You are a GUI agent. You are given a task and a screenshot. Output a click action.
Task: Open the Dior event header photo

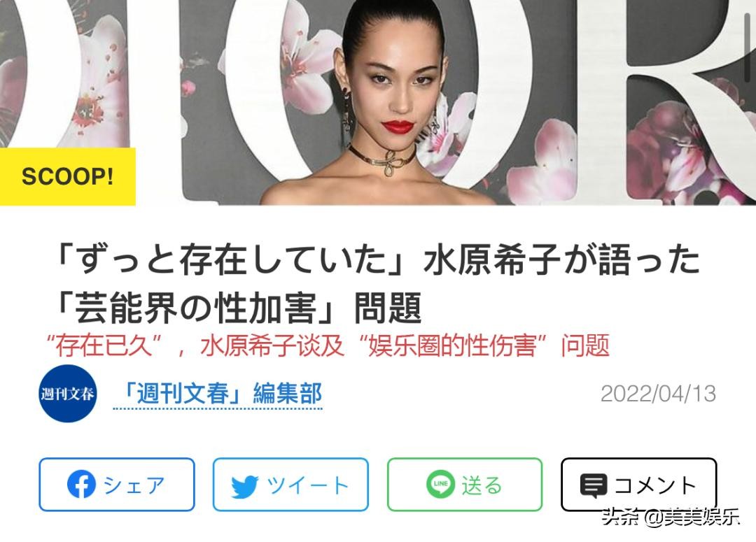[x=378, y=103]
